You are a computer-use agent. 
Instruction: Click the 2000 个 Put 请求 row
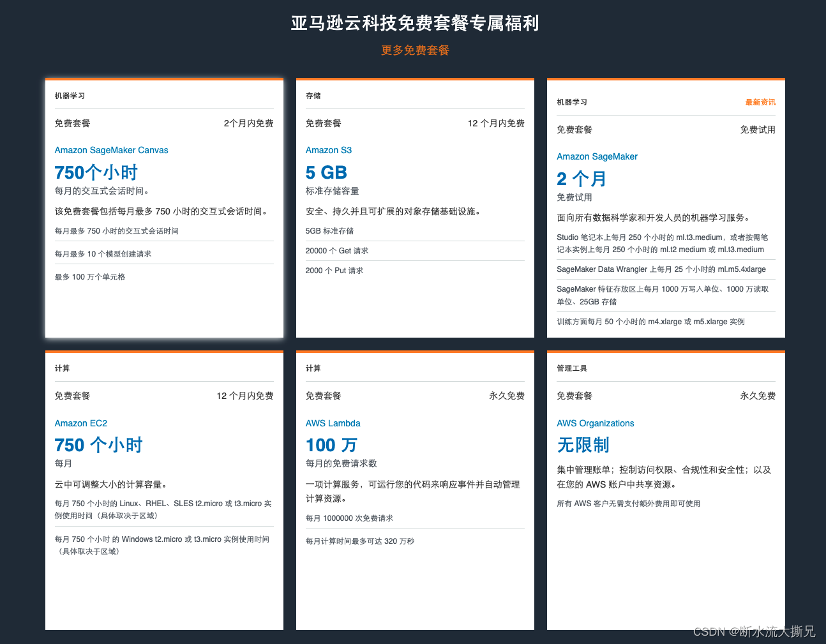415,271
